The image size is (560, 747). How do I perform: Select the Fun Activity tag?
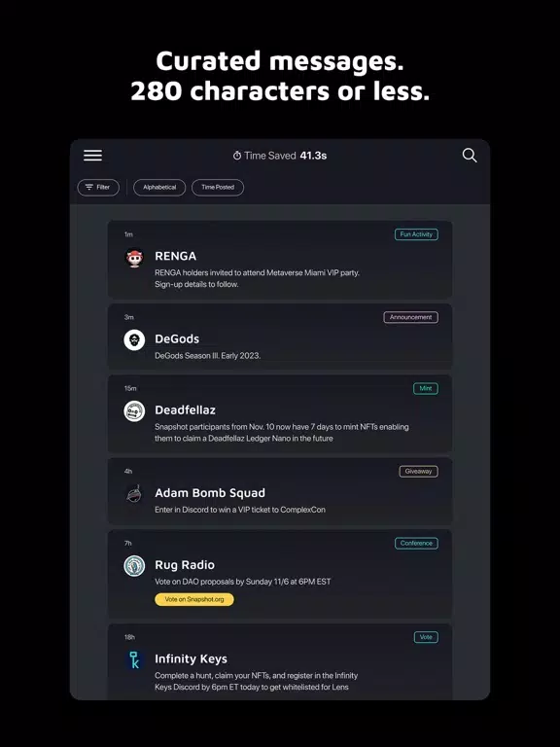[x=416, y=234]
